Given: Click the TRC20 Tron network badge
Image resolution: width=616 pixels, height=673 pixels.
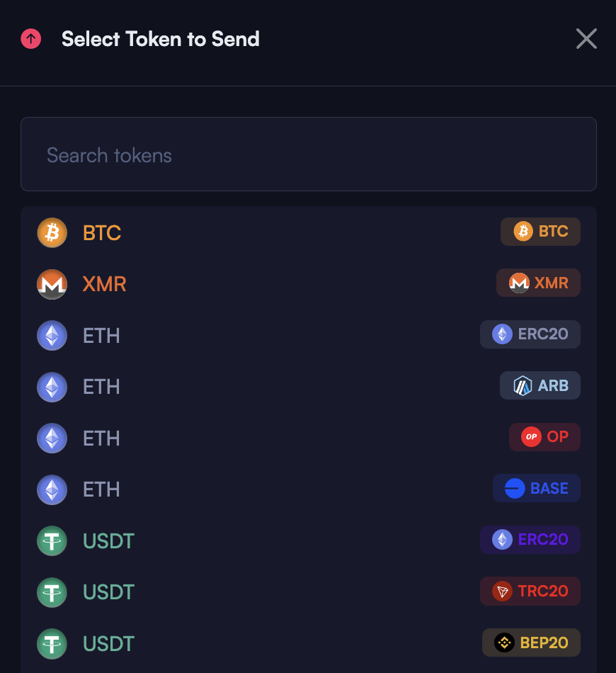Looking at the screenshot, I should coord(530,591).
